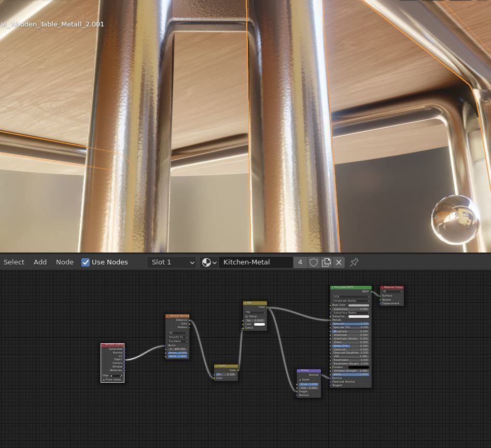Viewport: 491px width, 448px height.
Task: Click the Mix node Color1 white swatch
Action: pos(259,325)
